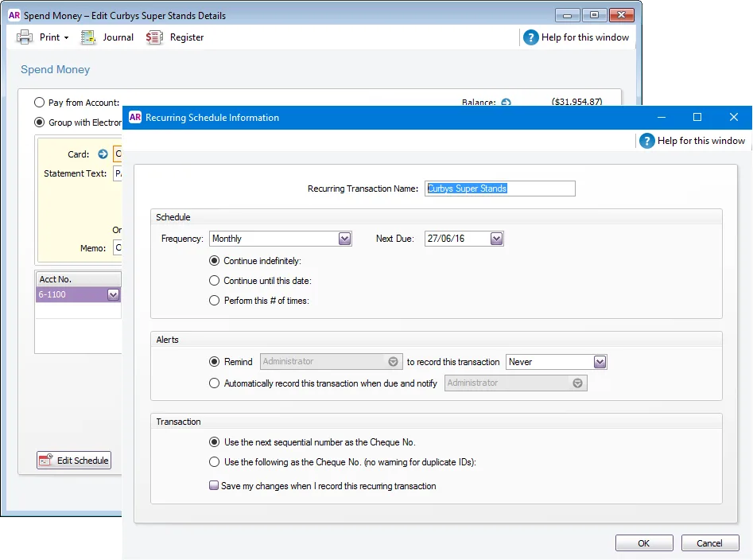The width and height of the screenshot is (753, 560).
Task: Click the Journal toolbar label
Action: click(118, 37)
